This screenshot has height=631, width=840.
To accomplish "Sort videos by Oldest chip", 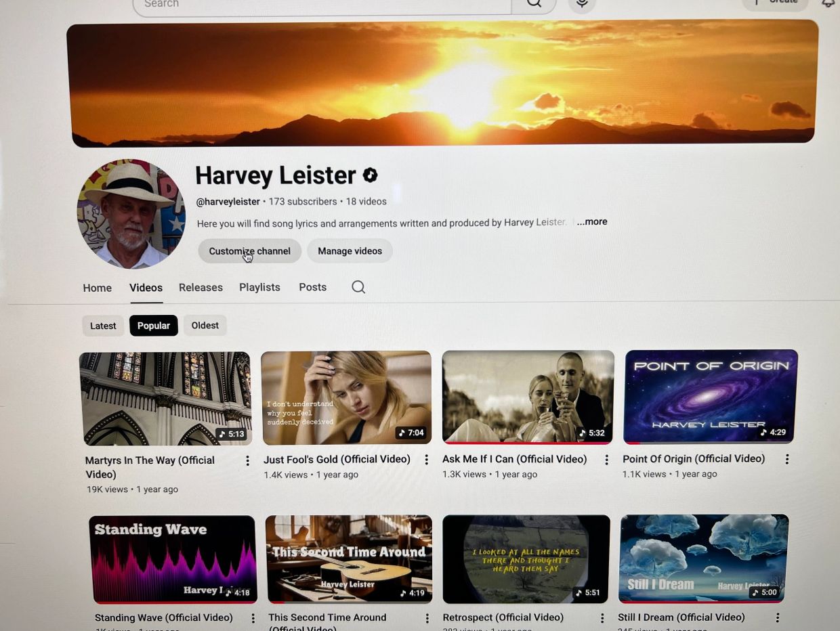I will point(205,326).
